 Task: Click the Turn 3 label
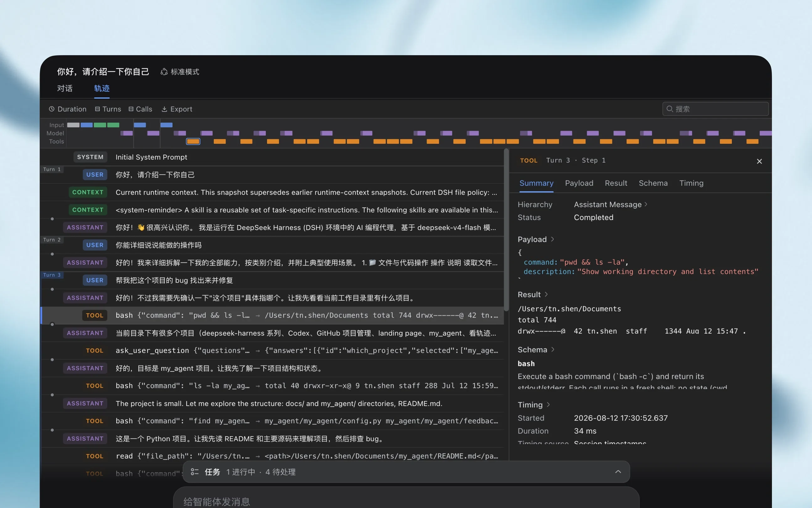52,275
